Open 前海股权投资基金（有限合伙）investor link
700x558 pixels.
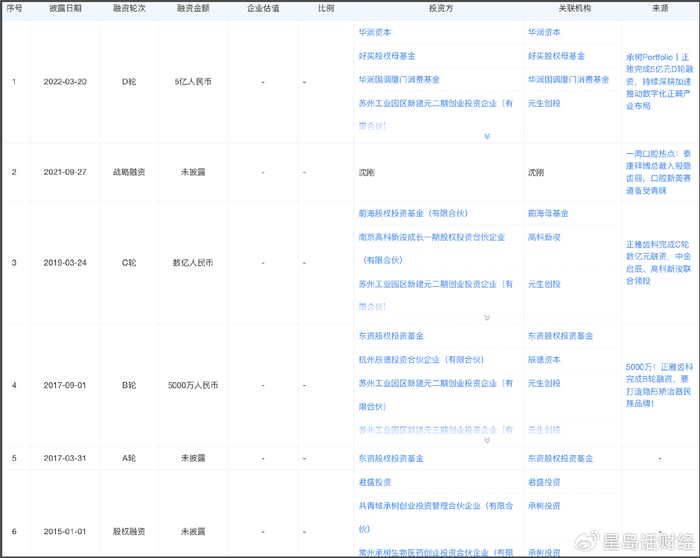pyautogui.click(x=413, y=213)
